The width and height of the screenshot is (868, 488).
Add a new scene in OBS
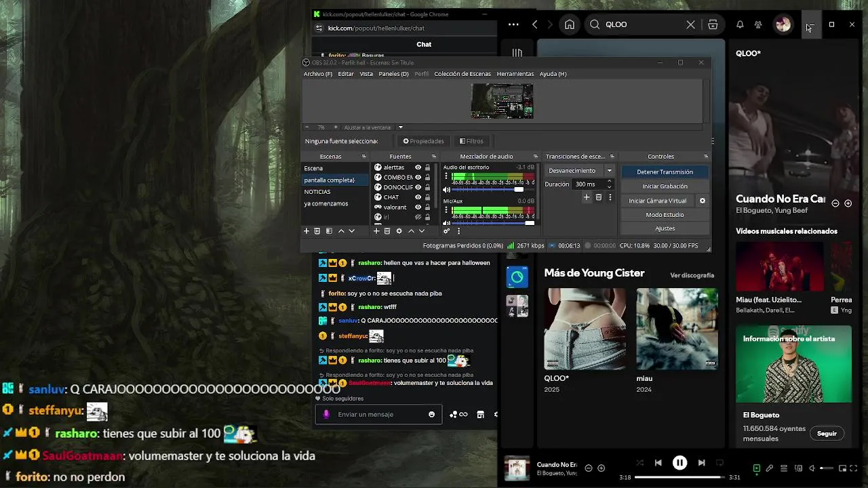pyautogui.click(x=306, y=231)
